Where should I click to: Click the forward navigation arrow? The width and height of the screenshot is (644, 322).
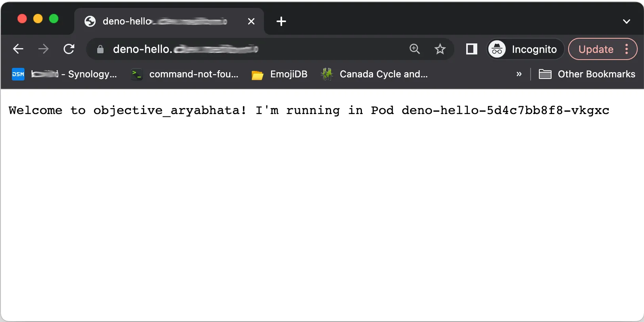(x=43, y=49)
